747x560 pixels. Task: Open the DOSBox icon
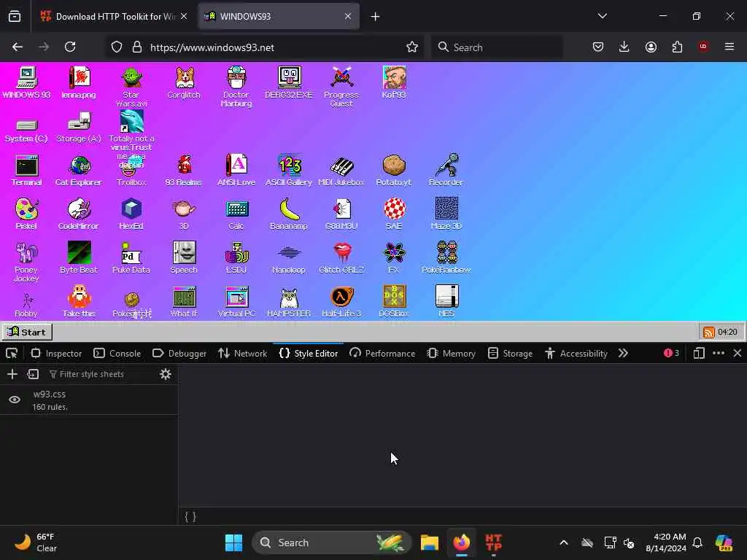[394, 301]
